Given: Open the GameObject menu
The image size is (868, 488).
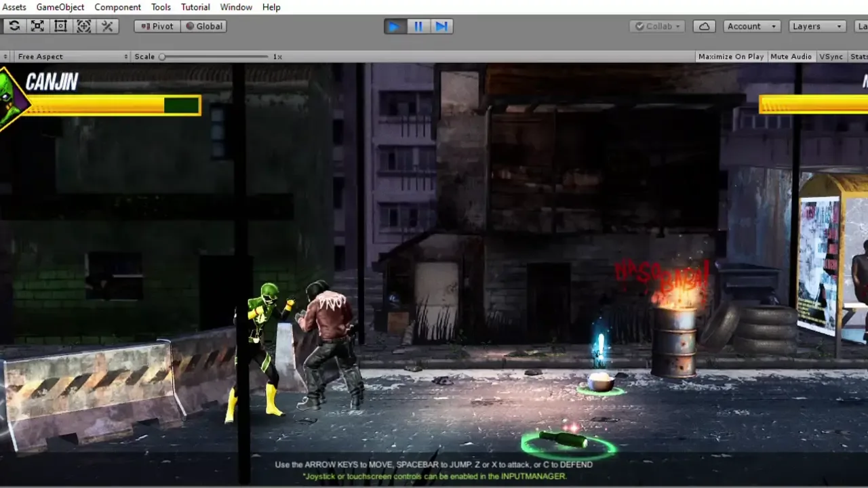Looking at the screenshot, I should click(60, 7).
